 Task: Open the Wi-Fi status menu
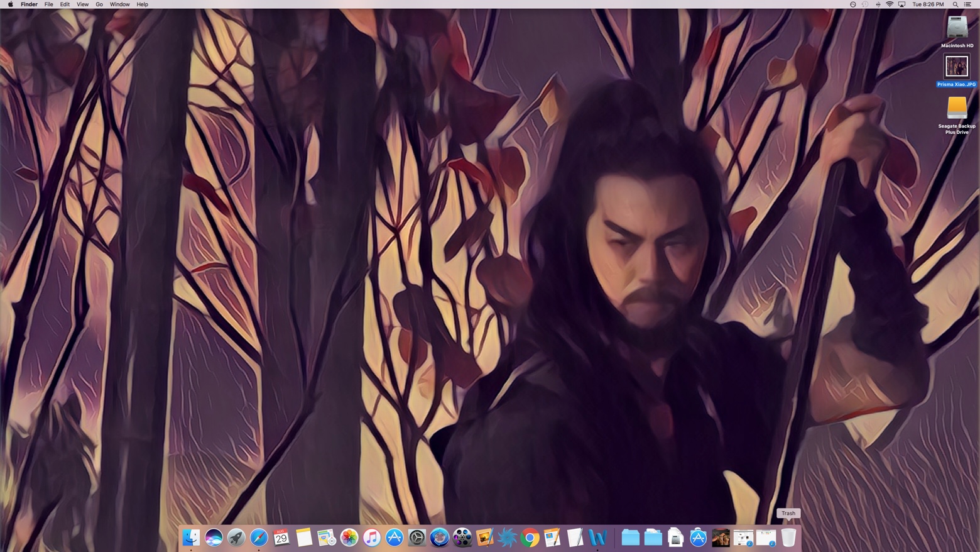[x=890, y=4]
